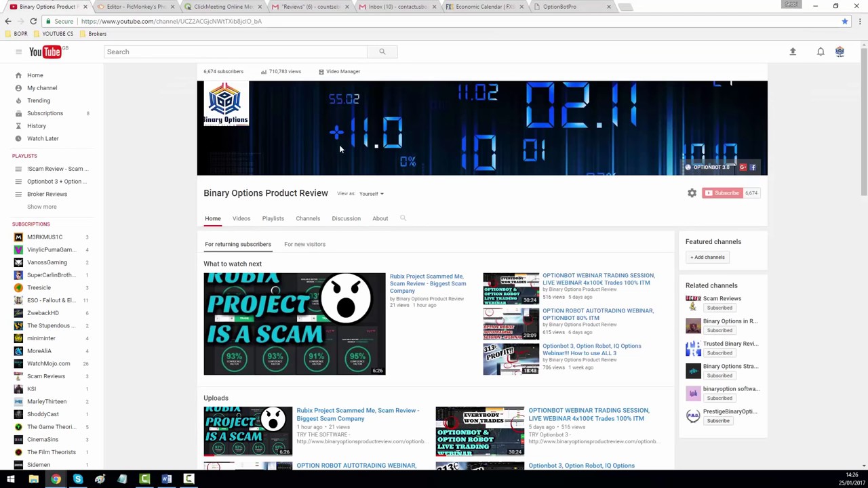Image resolution: width=868 pixels, height=488 pixels.
Task: Click the Video Manager link
Action: pyautogui.click(x=339, y=71)
